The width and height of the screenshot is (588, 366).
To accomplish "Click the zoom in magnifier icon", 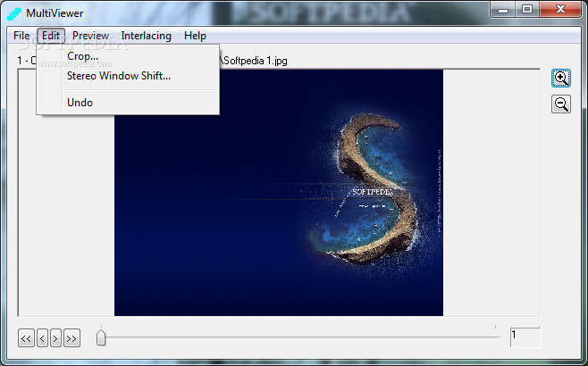I will click(x=560, y=78).
